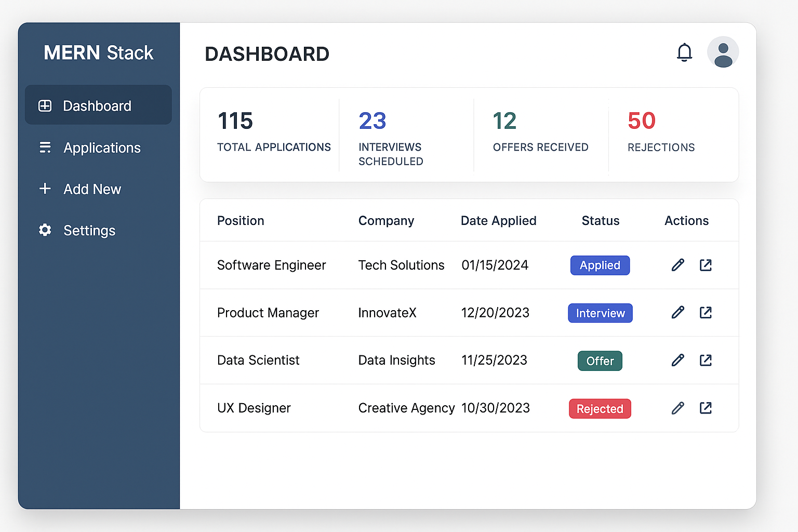
Task: Open Settings from the sidebar
Action: pos(89,230)
